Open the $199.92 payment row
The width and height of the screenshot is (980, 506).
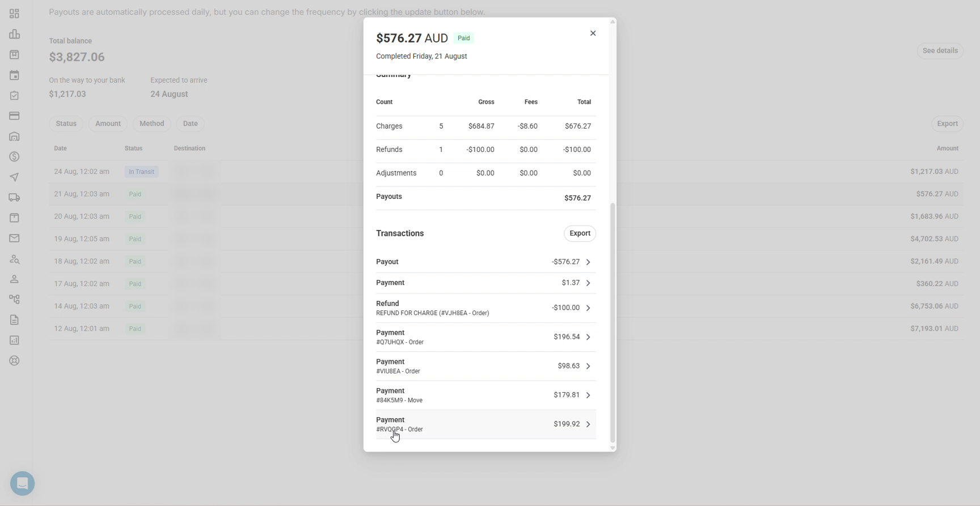(486, 424)
